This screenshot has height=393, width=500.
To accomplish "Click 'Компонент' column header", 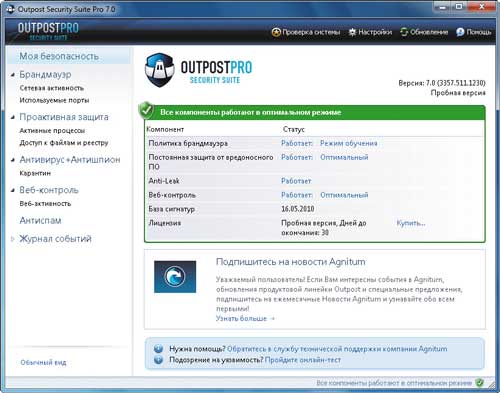I will click(165, 129).
